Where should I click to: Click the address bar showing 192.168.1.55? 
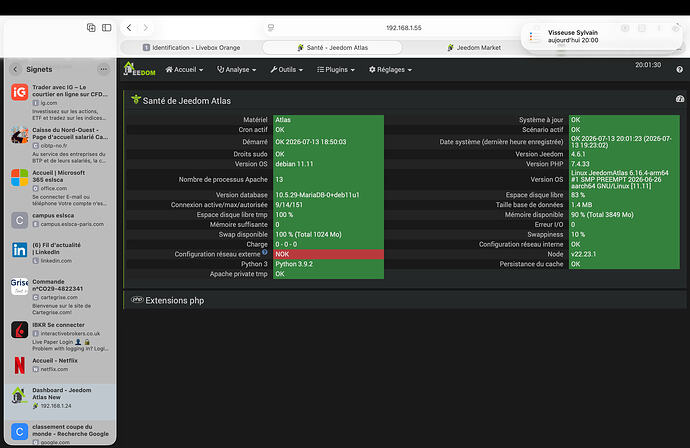pyautogui.click(x=404, y=28)
